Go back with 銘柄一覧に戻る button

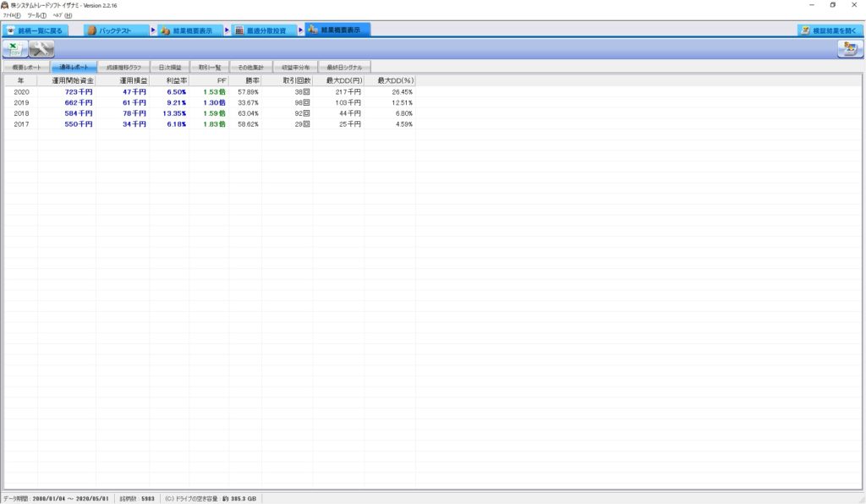(36, 30)
